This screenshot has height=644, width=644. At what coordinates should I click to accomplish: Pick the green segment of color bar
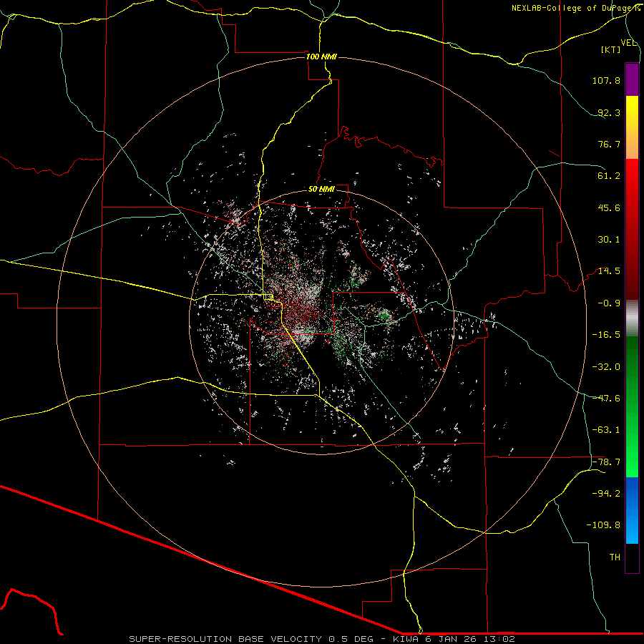click(632, 406)
